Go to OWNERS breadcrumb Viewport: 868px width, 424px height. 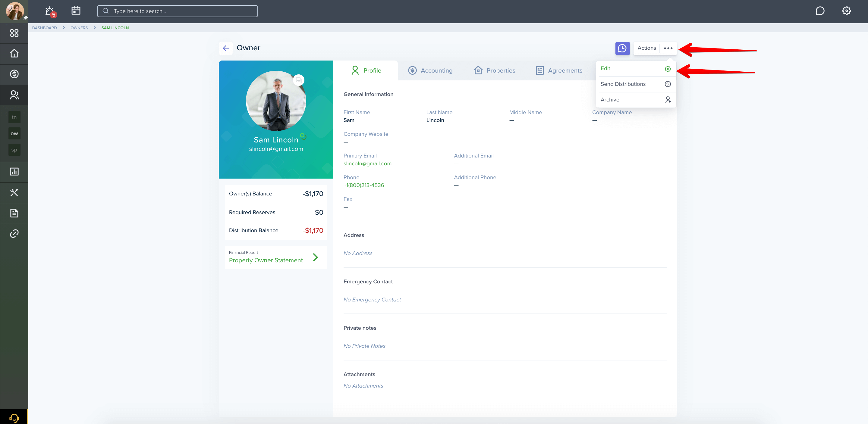[x=79, y=28]
